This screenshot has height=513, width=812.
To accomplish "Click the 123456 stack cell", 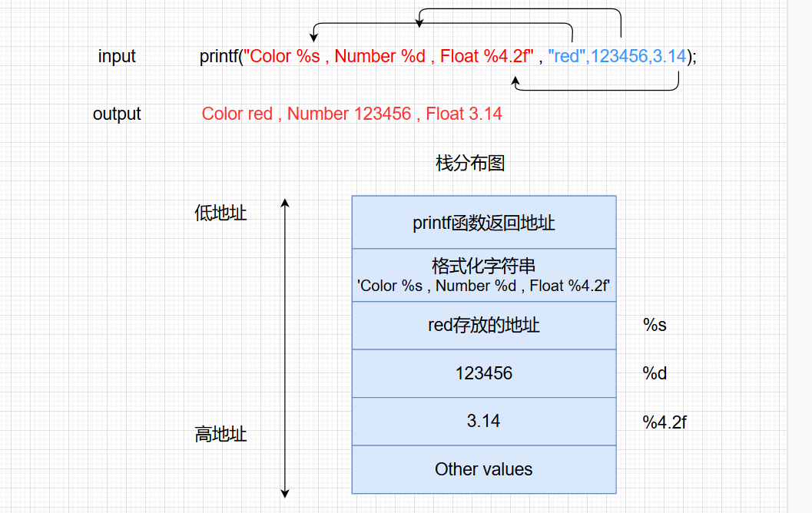I will (x=483, y=373).
